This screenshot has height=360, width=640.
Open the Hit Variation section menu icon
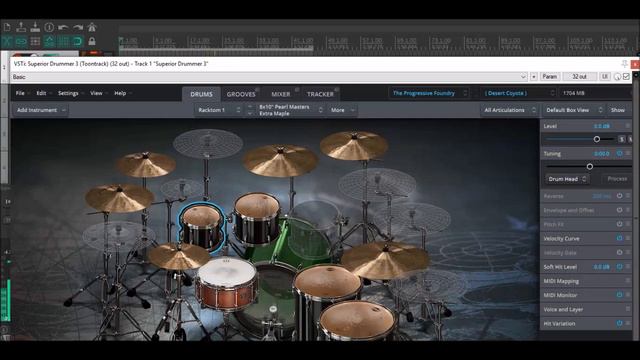click(x=628, y=323)
